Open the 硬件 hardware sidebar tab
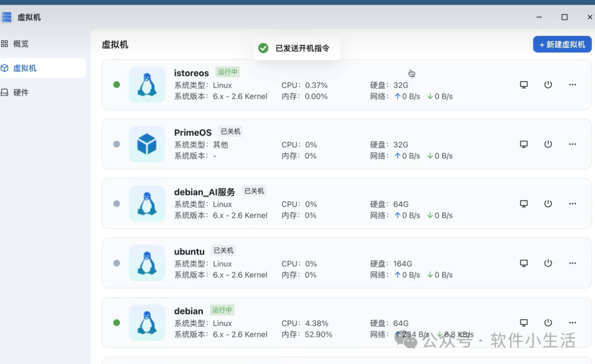 42,93
